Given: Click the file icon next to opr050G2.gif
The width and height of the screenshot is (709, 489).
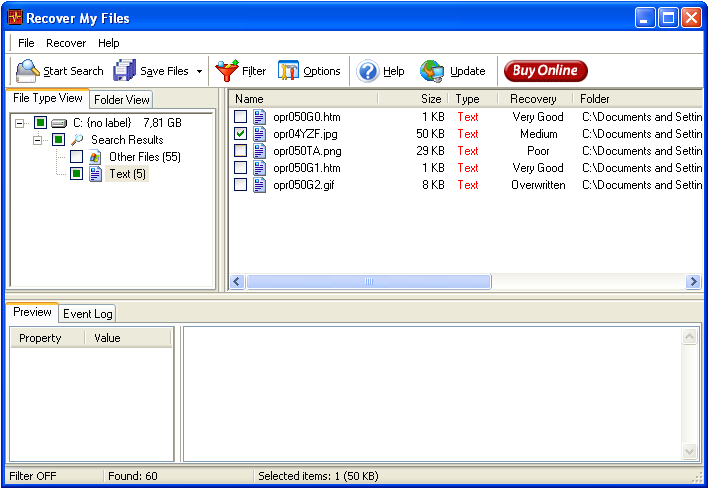Looking at the screenshot, I should point(259,185).
